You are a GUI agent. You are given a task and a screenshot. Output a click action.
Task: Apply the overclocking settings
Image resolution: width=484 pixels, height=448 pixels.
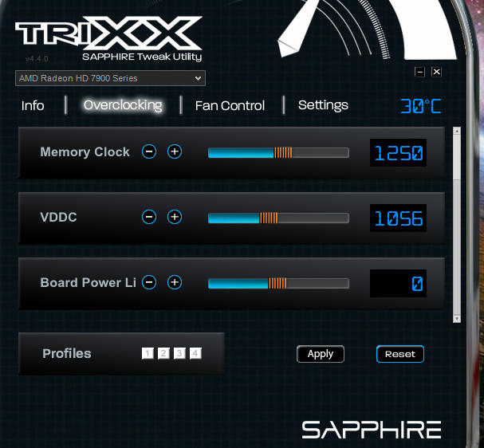(321, 354)
